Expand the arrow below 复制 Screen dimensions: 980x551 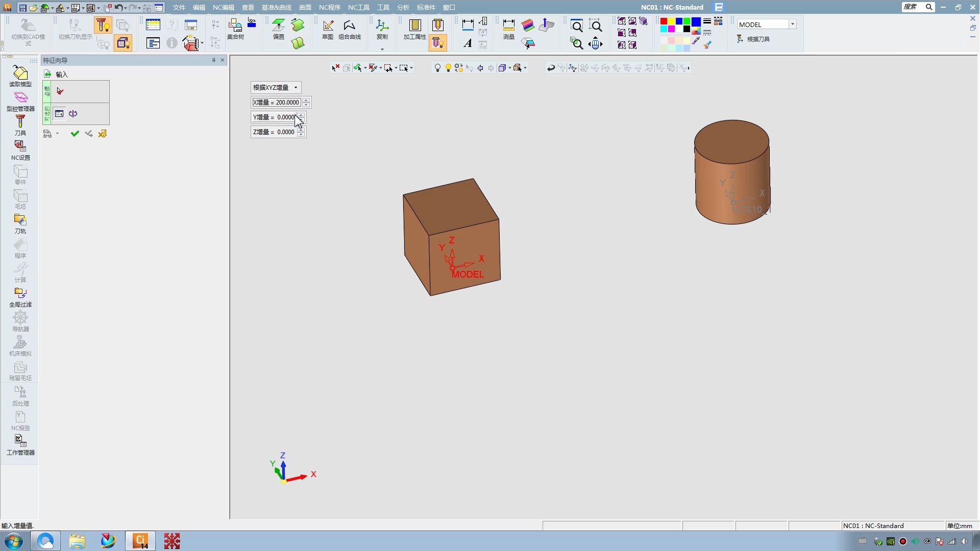(382, 49)
